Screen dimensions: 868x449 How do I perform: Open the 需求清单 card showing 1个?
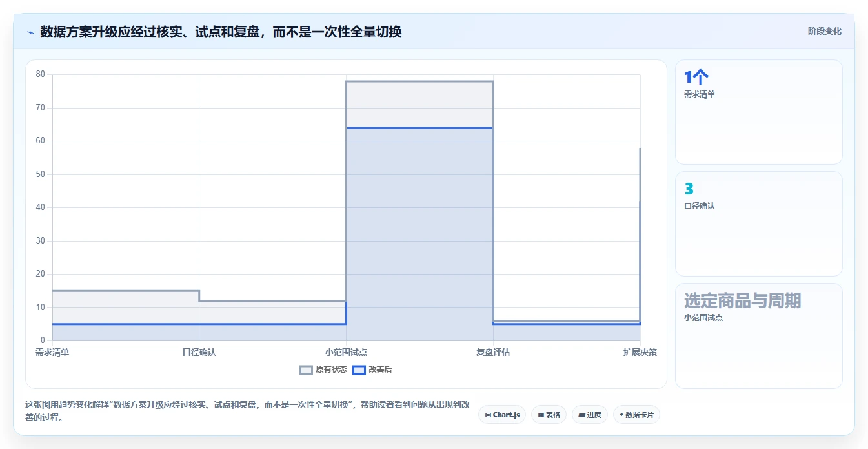(759, 112)
